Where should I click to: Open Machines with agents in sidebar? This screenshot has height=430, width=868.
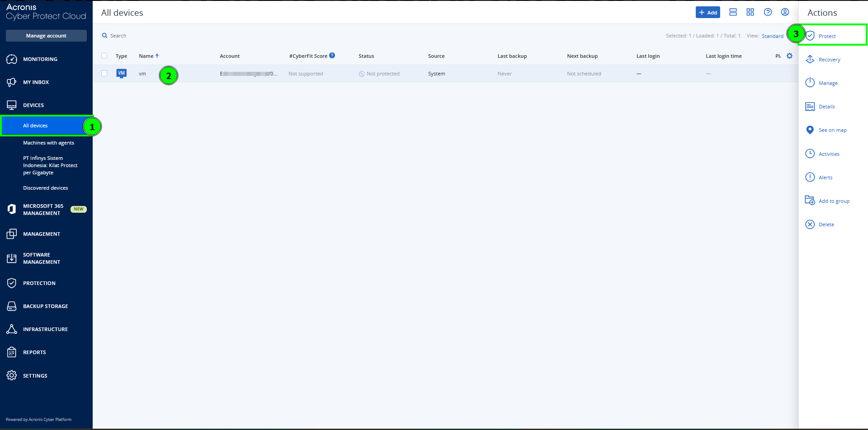(x=48, y=143)
